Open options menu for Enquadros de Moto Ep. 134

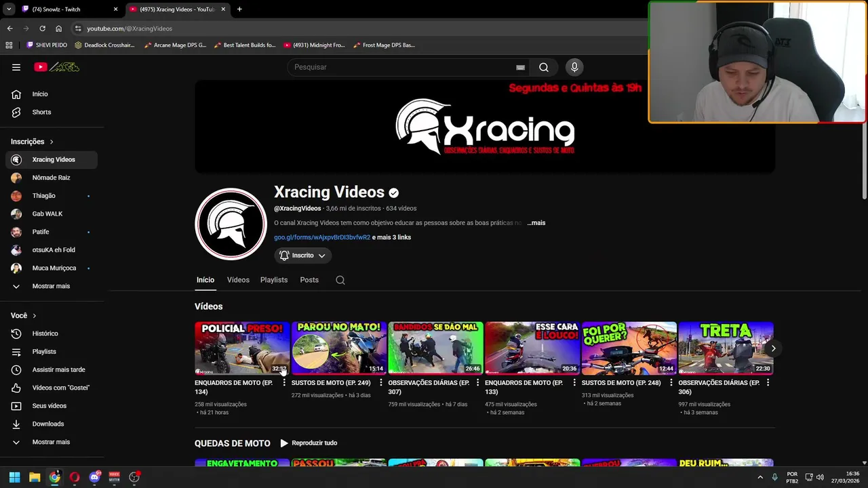coord(284,383)
